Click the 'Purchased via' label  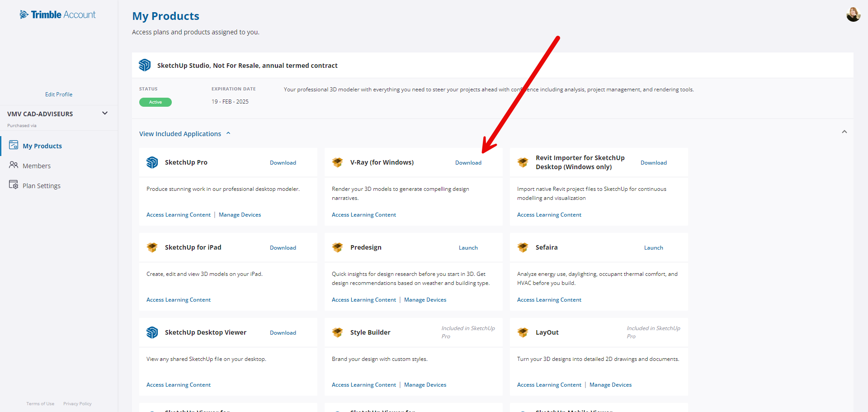[22, 126]
